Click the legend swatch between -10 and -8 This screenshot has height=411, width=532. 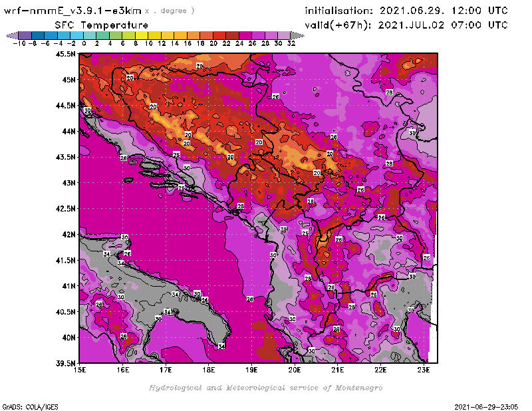coord(25,35)
